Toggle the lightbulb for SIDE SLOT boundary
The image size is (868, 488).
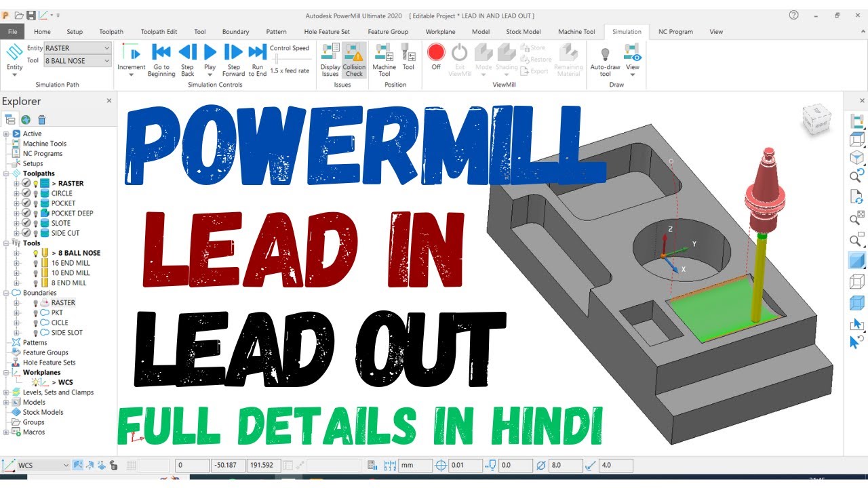pos(35,332)
